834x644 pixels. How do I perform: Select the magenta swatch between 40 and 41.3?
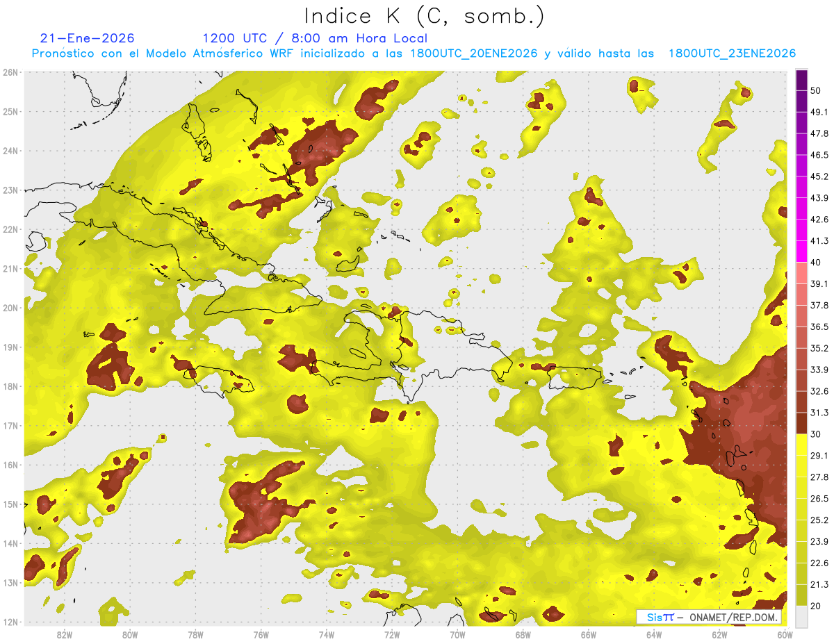[x=801, y=251]
